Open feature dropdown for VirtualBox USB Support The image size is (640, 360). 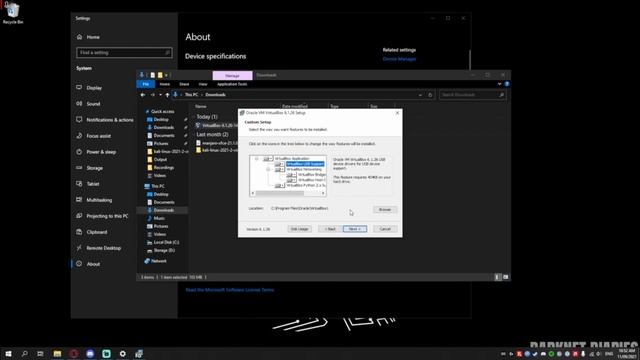(x=280, y=164)
